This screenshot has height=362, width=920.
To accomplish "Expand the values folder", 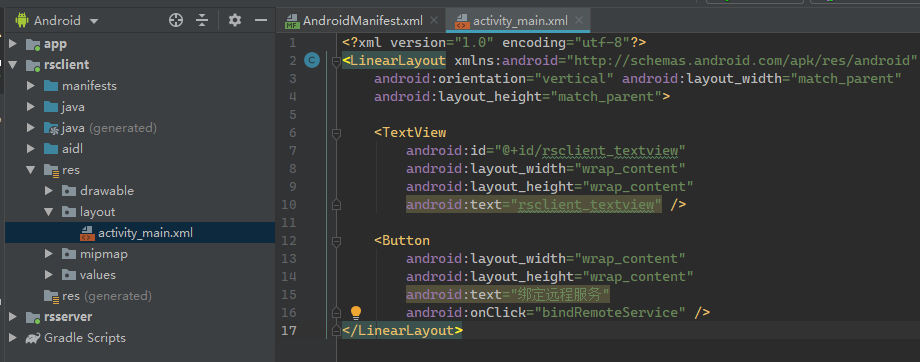I will [50, 275].
